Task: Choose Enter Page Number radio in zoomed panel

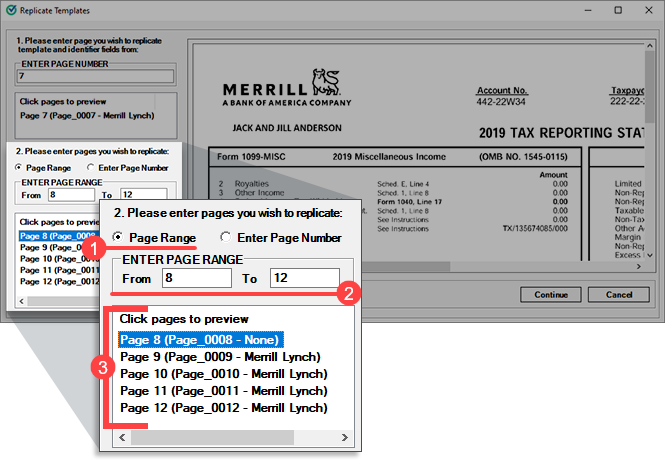Action: tap(226, 237)
